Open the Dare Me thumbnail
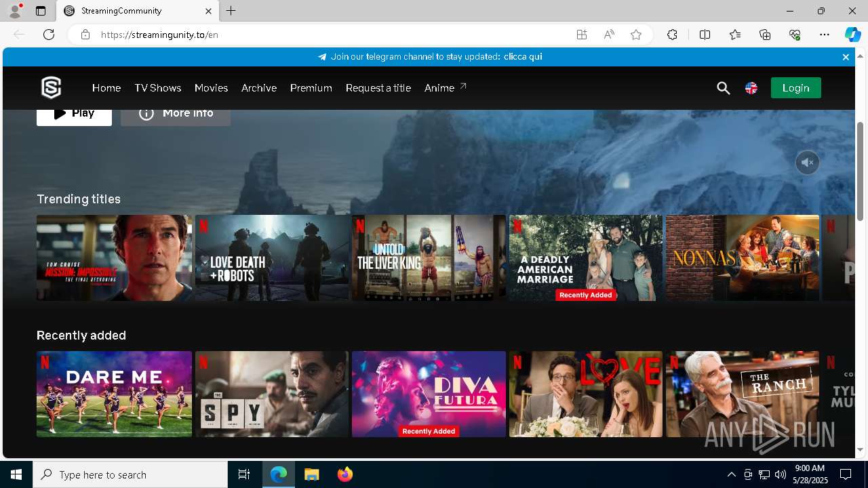The image size is (868, 488). [x=114, y=394]
